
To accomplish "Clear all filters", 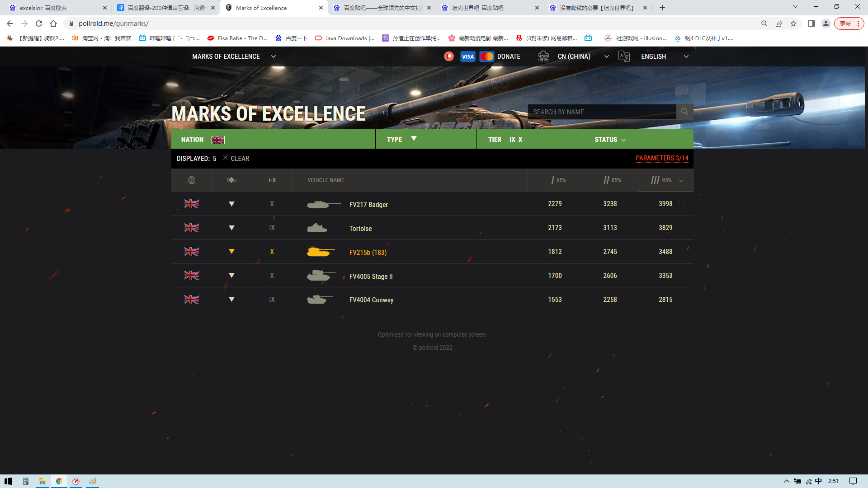I will pos(236,158).
